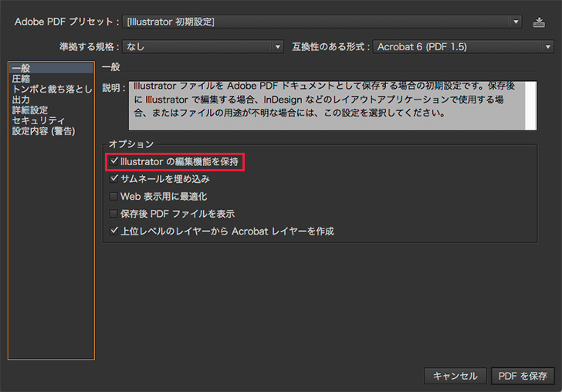This screenshot has height=392, width=562.
Task: Select セキュリティ in the category list
Action: 52,120
